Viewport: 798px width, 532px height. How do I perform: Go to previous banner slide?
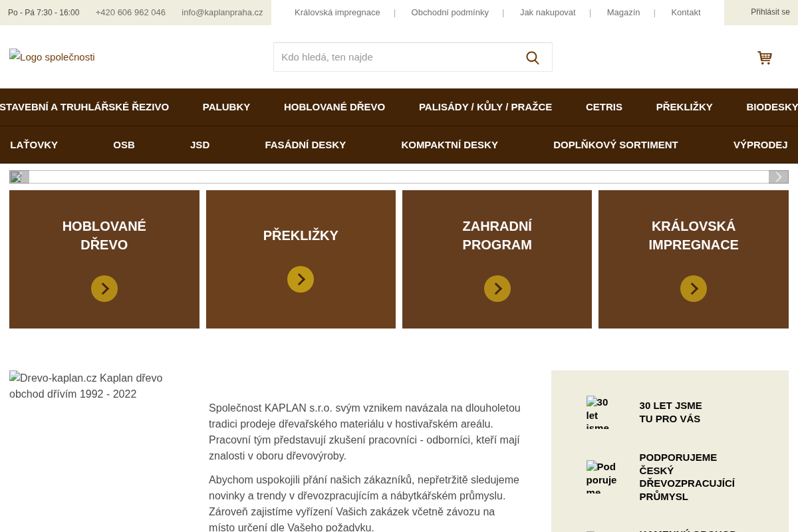pos(19,177)
